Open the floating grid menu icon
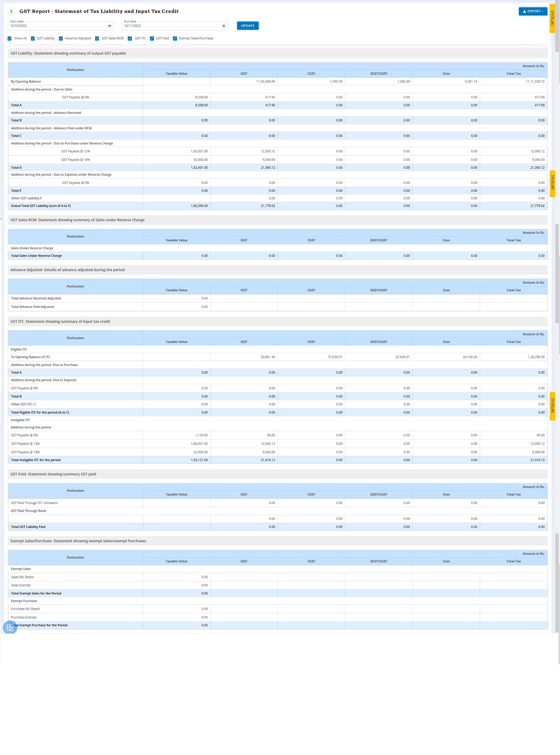The width and height of the screenshot is (560, 755). coord(10,627)
